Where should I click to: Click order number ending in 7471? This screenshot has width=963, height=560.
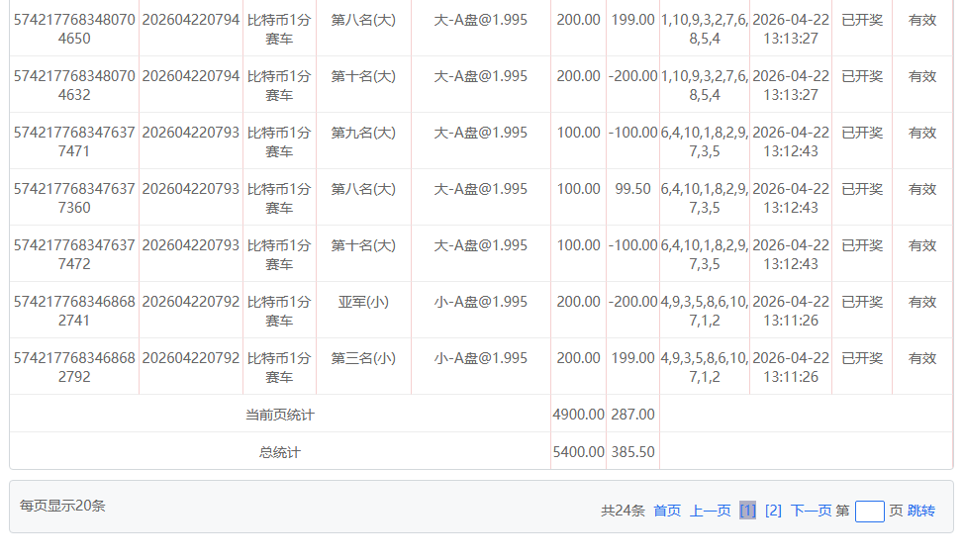point(74,141)
